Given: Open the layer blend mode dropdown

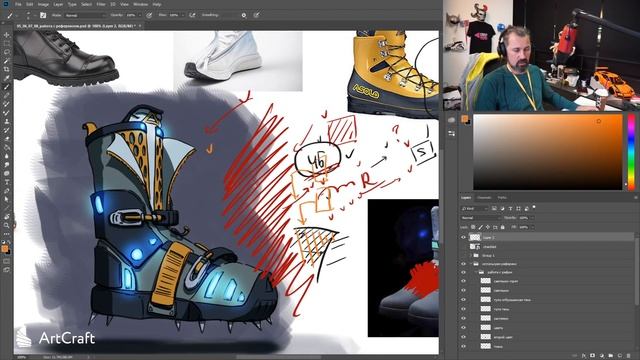Looking at the screenshot, I should (x=480, y=218).
